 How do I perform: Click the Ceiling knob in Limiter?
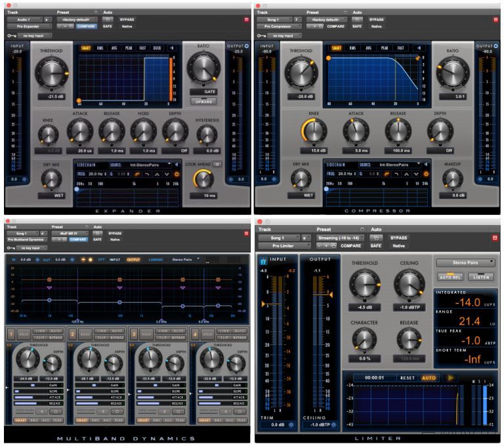409,285
